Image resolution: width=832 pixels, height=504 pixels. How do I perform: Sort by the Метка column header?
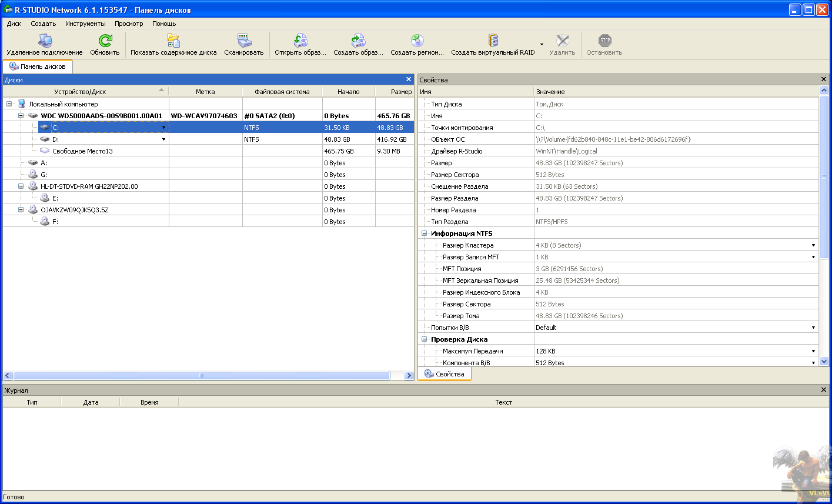click(x=205, y=91)
